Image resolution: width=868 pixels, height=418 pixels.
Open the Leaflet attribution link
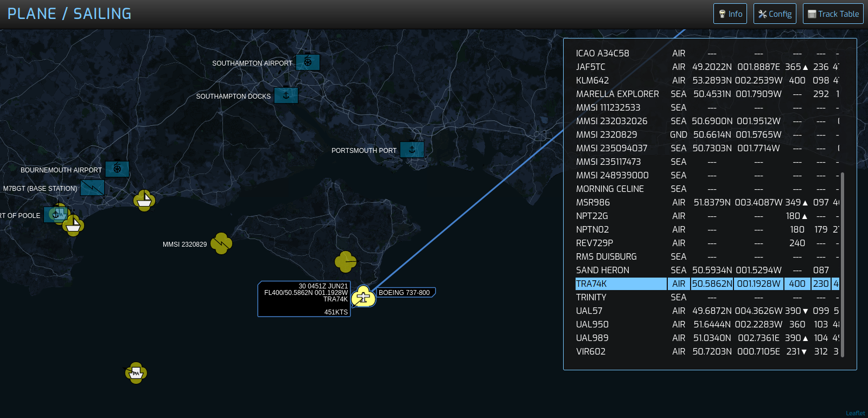point(856,413)
